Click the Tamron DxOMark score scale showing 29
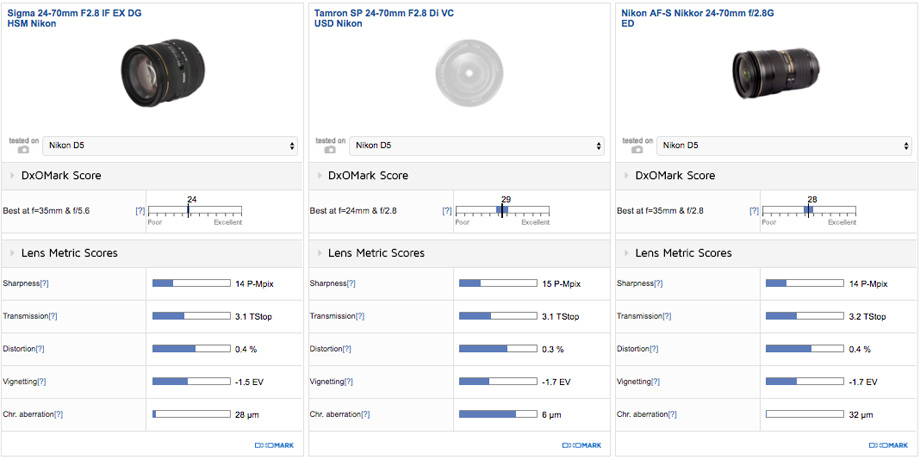The height and width of the screenshot is (460, 920). point(502,211)
